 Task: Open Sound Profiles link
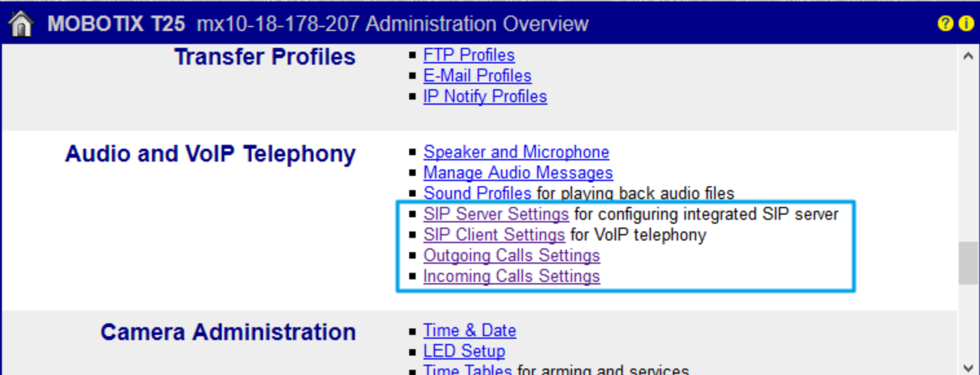tap(477, 193)
